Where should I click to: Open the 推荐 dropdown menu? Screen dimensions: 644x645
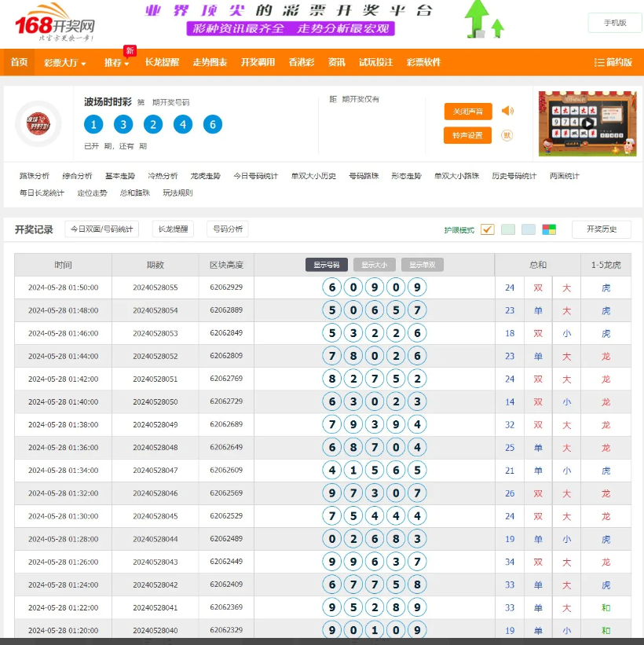pyautogui.click(x=114, y=63)
